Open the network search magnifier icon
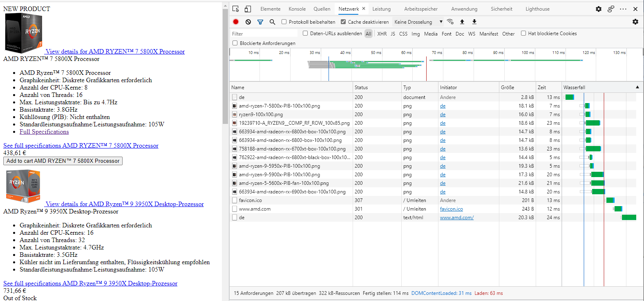 click(272, 22)
